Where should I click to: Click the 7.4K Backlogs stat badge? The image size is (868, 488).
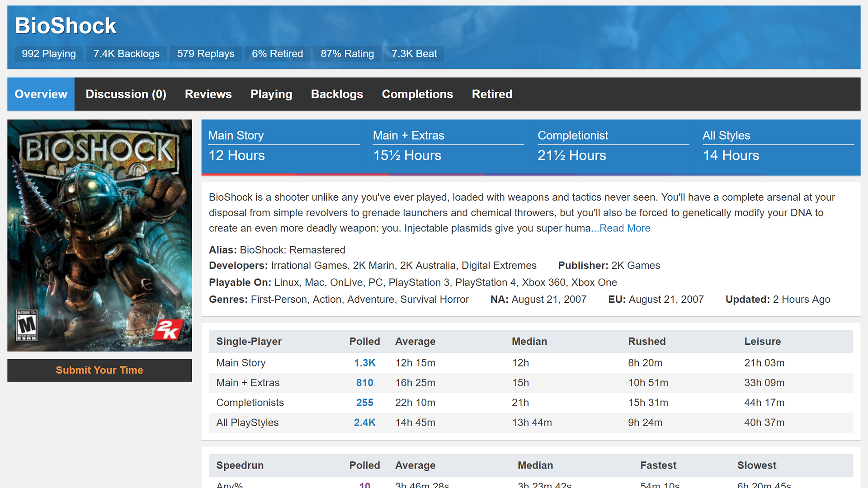[x=126, y=54]
